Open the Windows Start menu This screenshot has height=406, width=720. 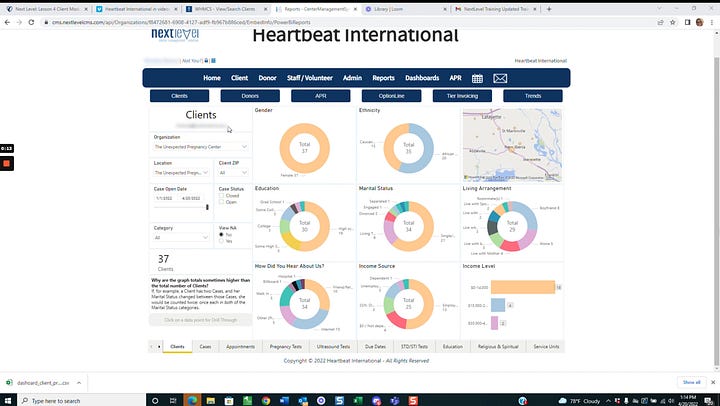[x=8, y=400]
